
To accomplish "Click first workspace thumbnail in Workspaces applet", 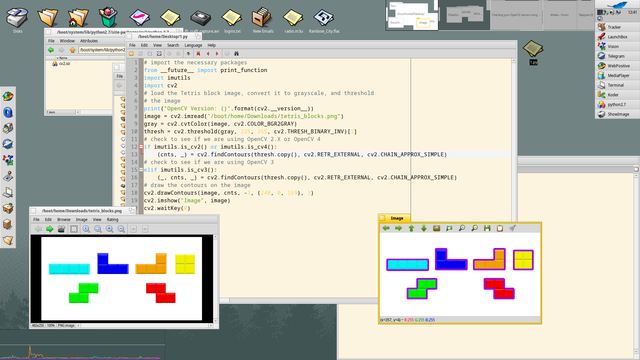I will (412, 15).
